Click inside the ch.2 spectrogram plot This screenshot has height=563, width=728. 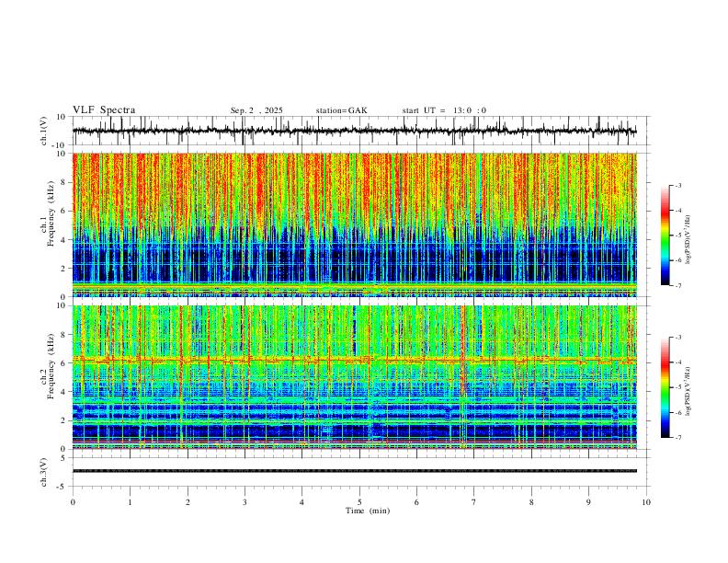pyautogui.click(x=354, y=377)
